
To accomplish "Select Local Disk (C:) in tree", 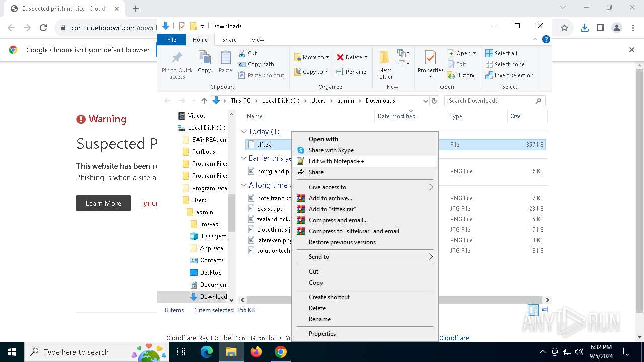I will tap(206, 128).
